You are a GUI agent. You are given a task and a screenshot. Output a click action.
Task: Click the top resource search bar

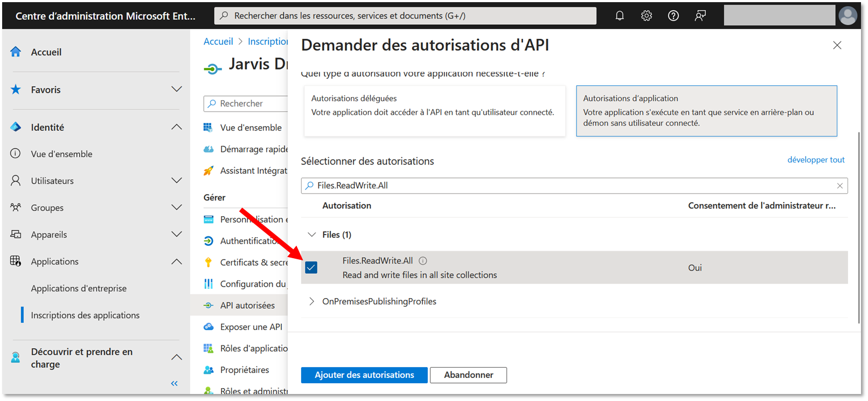(405, 16)
